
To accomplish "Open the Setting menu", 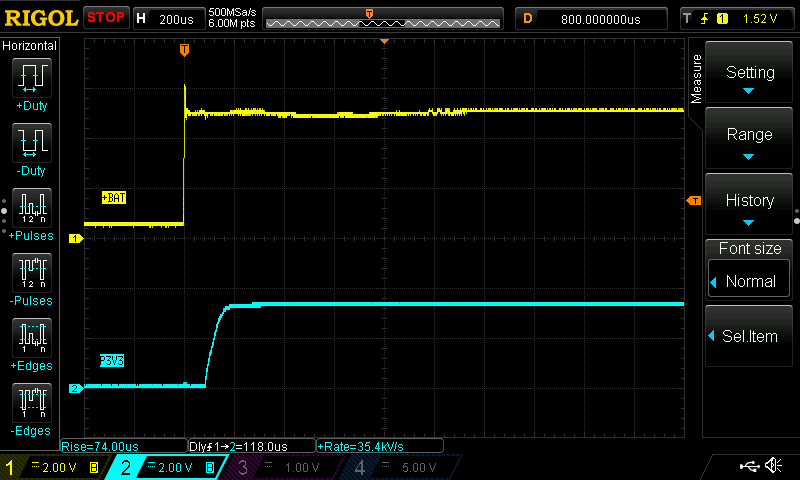I will click(x=749, y=72).
